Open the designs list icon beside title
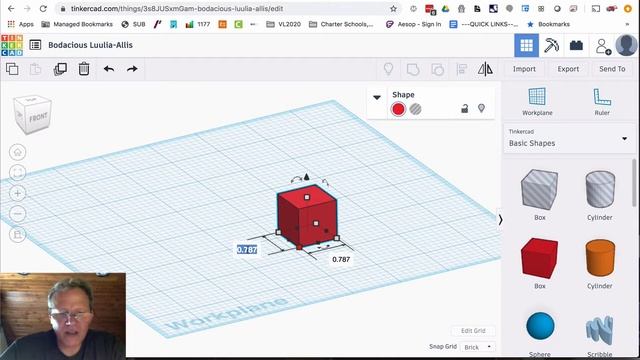Screen dimensions: 640x360 point(35,45)
